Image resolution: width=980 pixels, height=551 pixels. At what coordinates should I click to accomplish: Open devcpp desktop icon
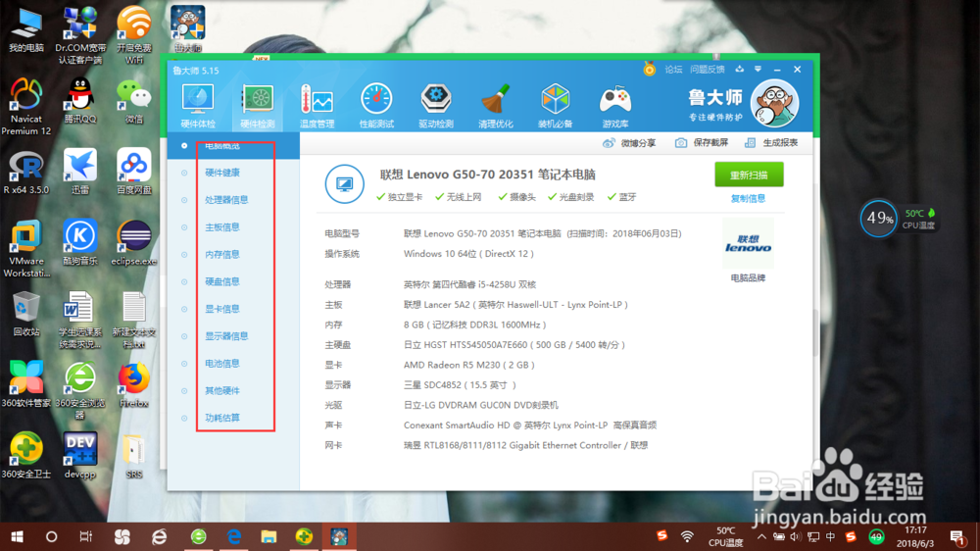click(x=80, y=456)
